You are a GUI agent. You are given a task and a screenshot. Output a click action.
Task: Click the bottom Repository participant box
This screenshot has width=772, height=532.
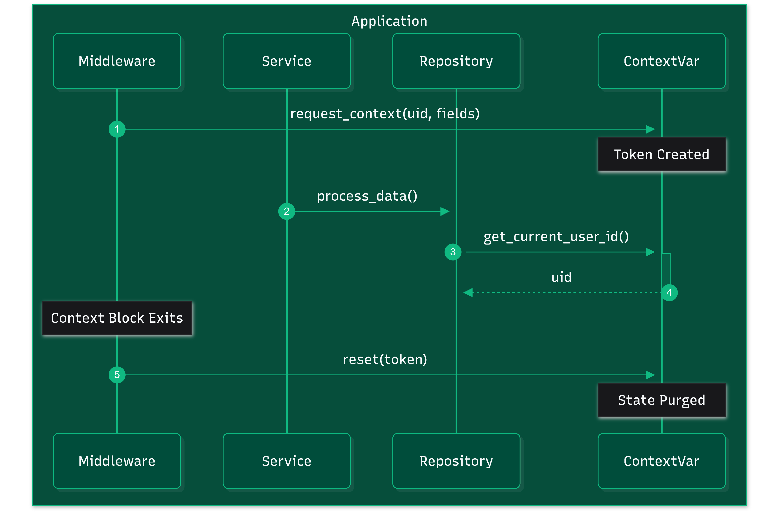pyautogui.click(x=456, y=461)
